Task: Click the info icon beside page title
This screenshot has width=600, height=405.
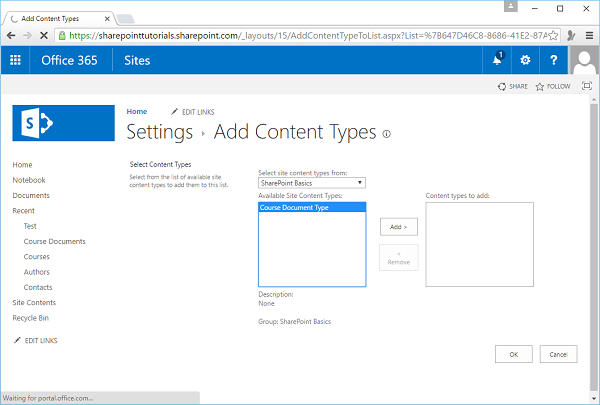Action: (x=386, y=133)
